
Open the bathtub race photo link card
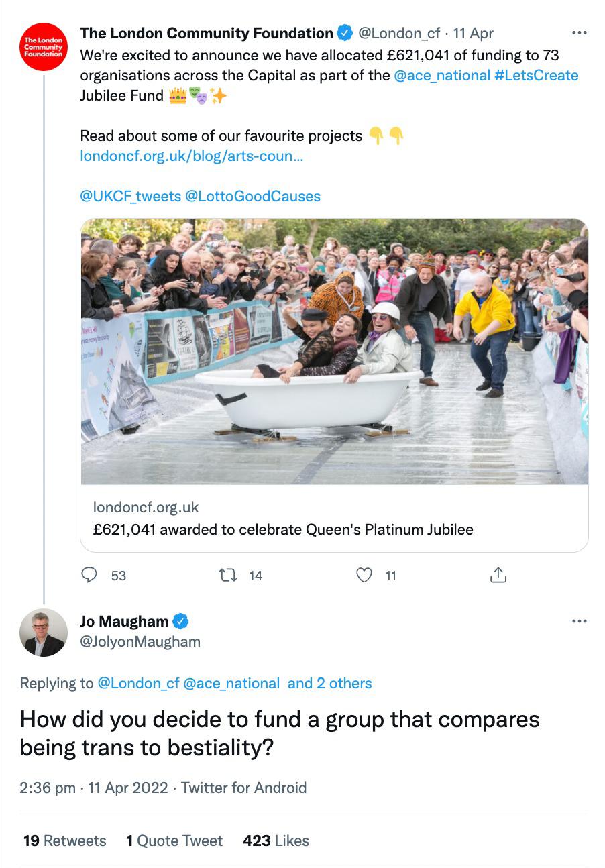click(x=334, y=351)
